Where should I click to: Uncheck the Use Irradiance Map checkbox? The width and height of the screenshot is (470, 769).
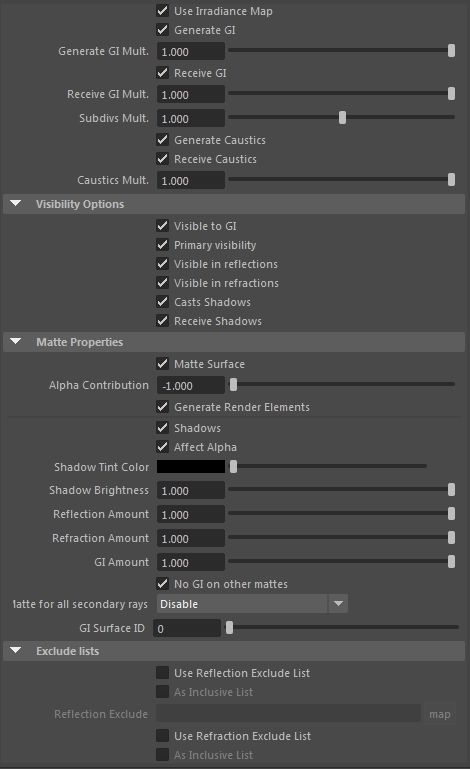click(162, 11)
